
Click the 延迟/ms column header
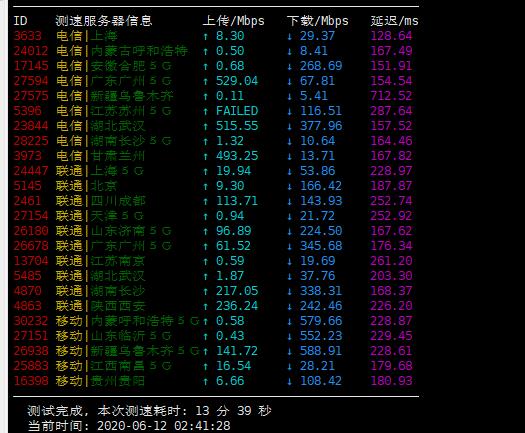tap(394, 21)
